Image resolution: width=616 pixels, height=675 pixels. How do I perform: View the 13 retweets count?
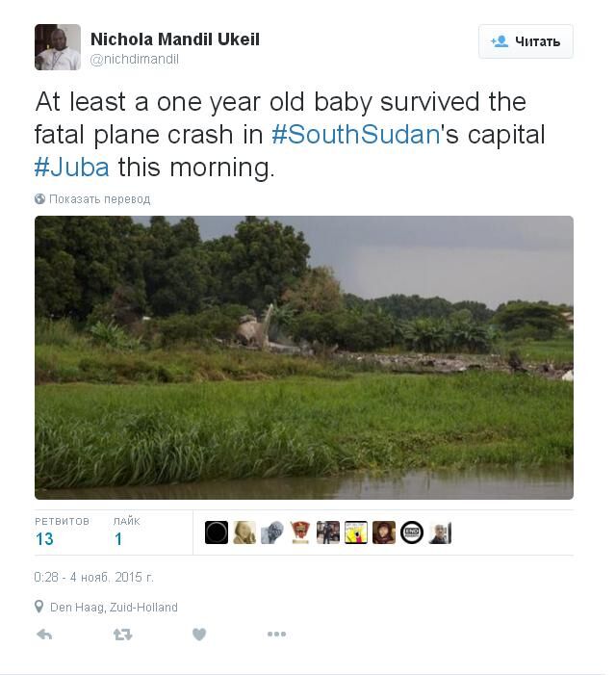pyautogui.click(x=44, y=539)
